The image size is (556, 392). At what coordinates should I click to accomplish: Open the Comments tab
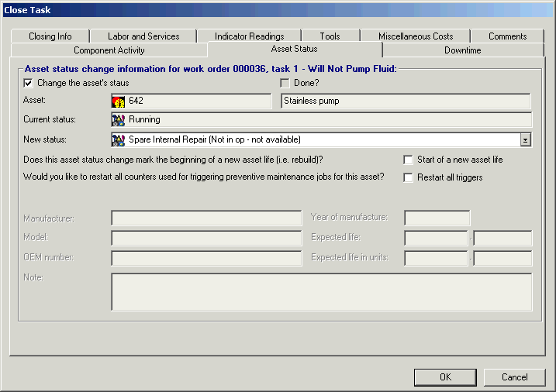[x=507, y=36]
